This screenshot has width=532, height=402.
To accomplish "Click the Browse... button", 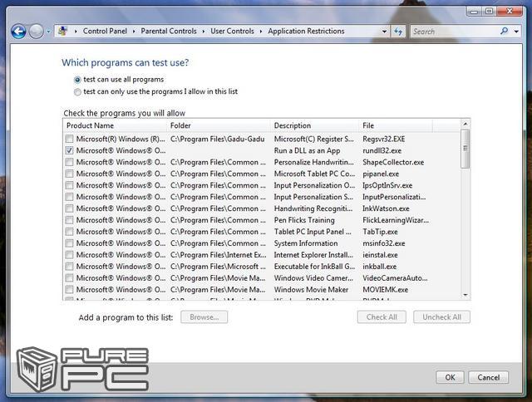I will point(204,317).
